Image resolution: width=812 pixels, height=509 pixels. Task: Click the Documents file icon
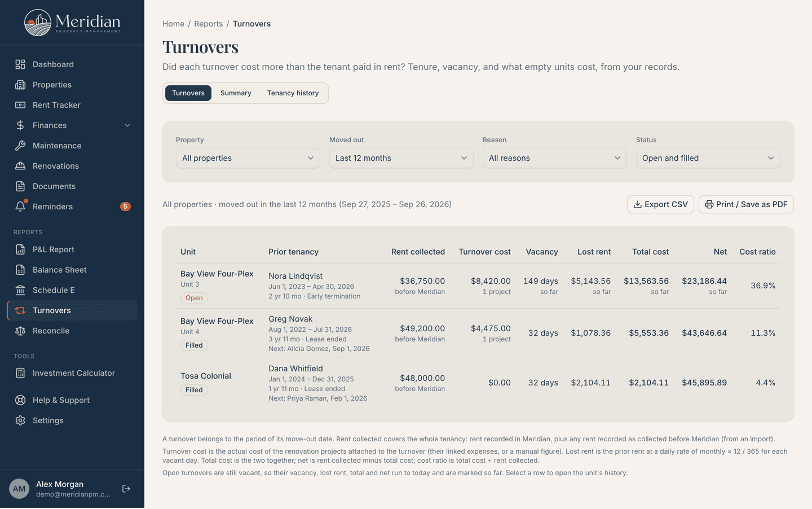20,186
